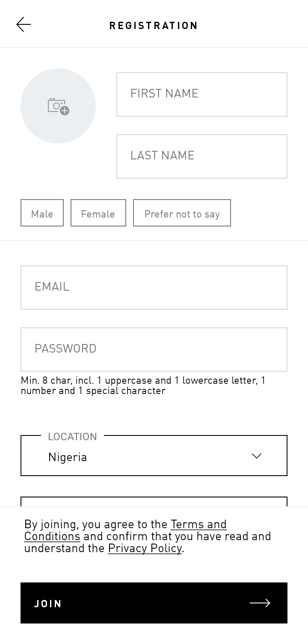Screen dimensions: 308x644
Task: Tap the password requirements hint text
Action: click(143, 385)
